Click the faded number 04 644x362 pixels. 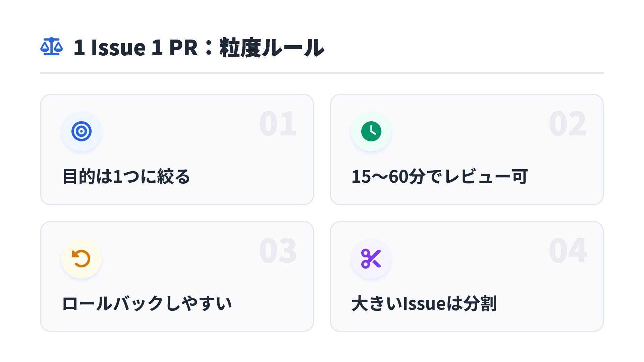point(568,251)
